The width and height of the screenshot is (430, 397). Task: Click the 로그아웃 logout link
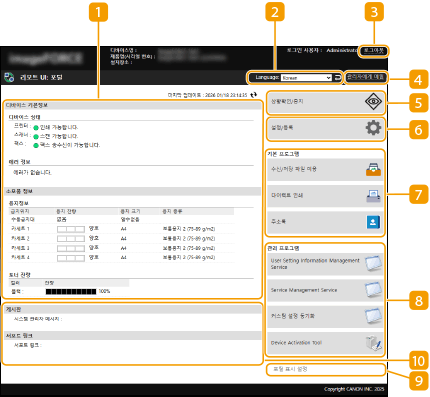373,51
